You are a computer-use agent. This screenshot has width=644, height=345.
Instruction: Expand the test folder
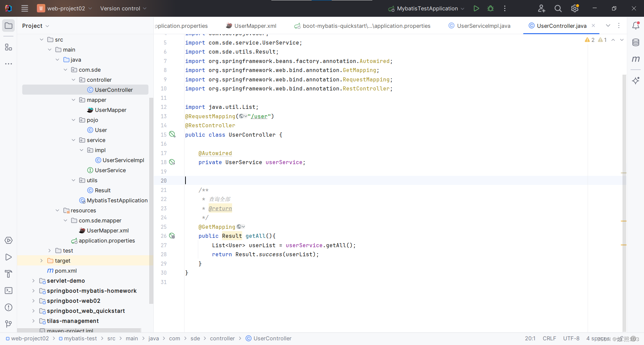[x=49, y=251]
